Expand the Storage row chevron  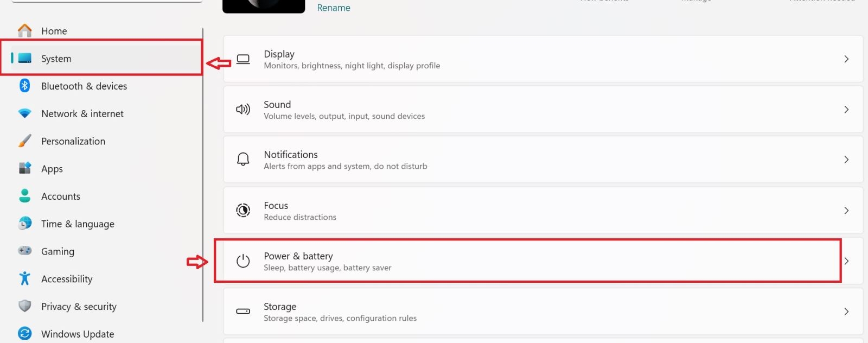tap(846, 312)
